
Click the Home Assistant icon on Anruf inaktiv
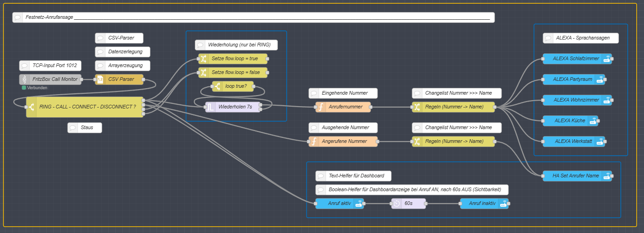(503, 204)
